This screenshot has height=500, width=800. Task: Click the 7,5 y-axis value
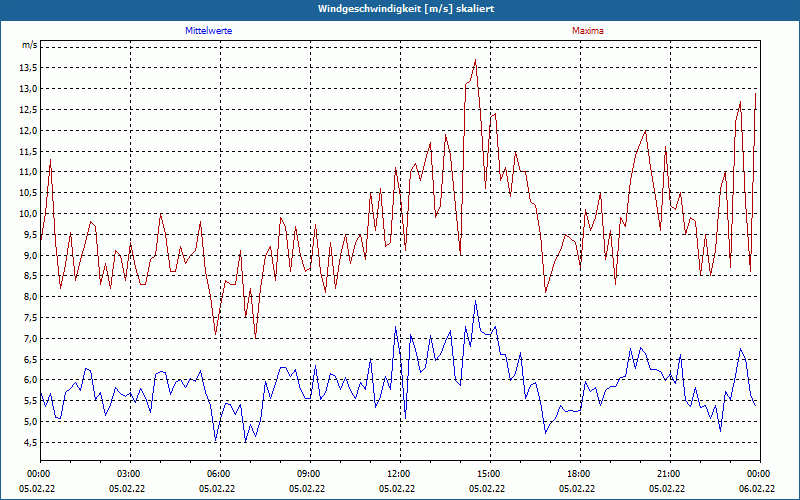[x=31, y=318]
